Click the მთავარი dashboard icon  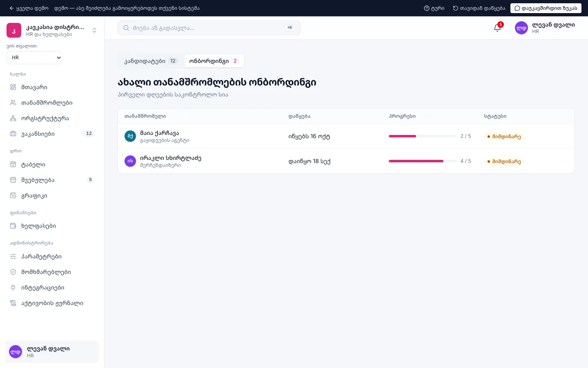13,87
